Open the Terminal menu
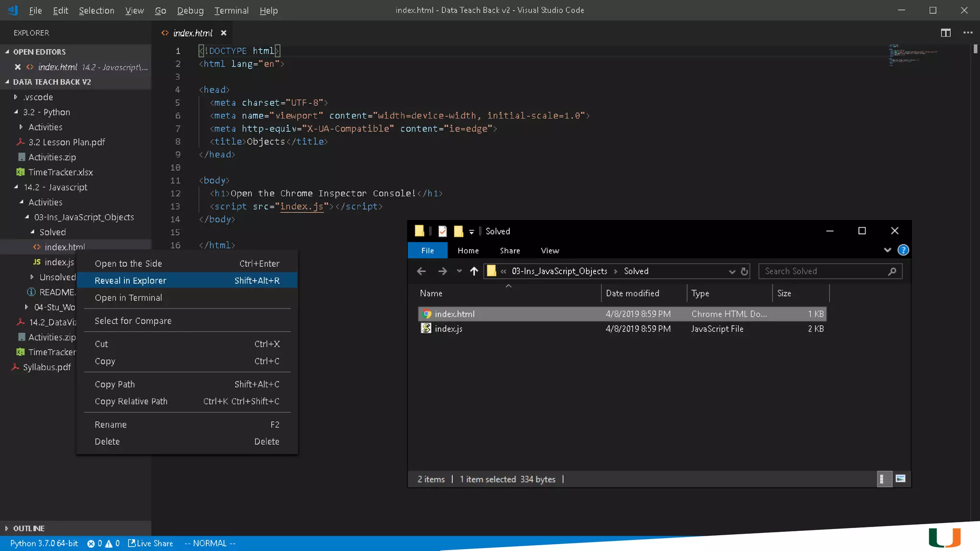Image resolution: width=980 pixels, height=551 pixels. coord(231,11)
